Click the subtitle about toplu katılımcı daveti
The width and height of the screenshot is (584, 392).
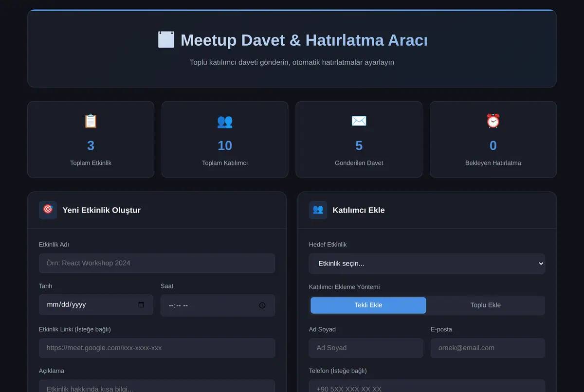(x=292, y=62)
